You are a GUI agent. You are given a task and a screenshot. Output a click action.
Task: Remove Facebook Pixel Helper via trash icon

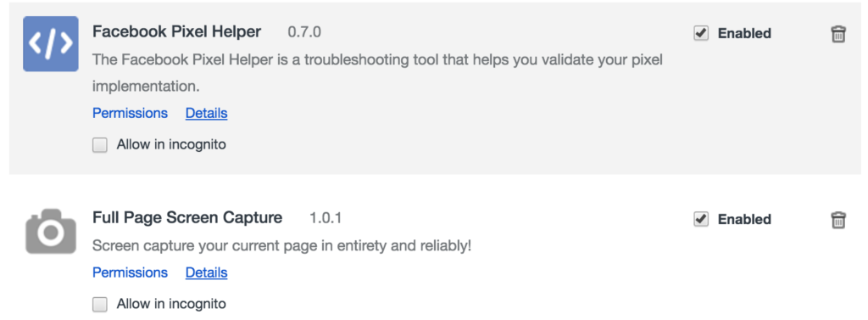[838, 34]
